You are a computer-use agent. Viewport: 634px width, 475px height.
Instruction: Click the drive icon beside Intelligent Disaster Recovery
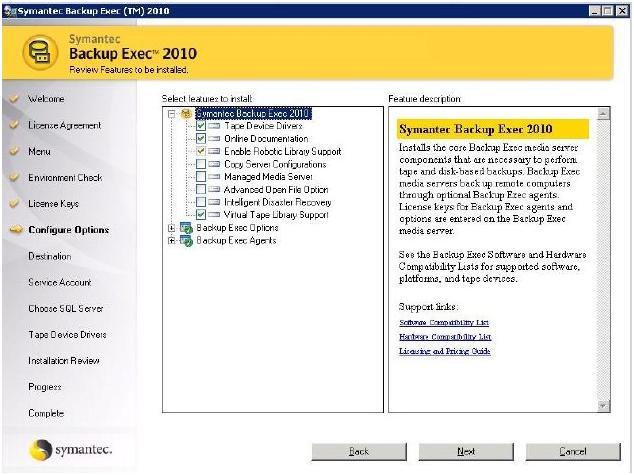tap(214, 202)
